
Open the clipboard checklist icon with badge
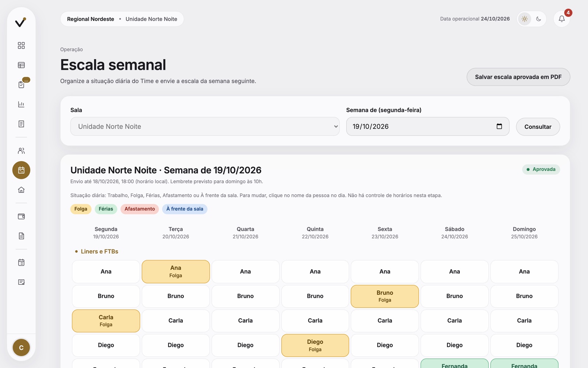click(21, 85)
